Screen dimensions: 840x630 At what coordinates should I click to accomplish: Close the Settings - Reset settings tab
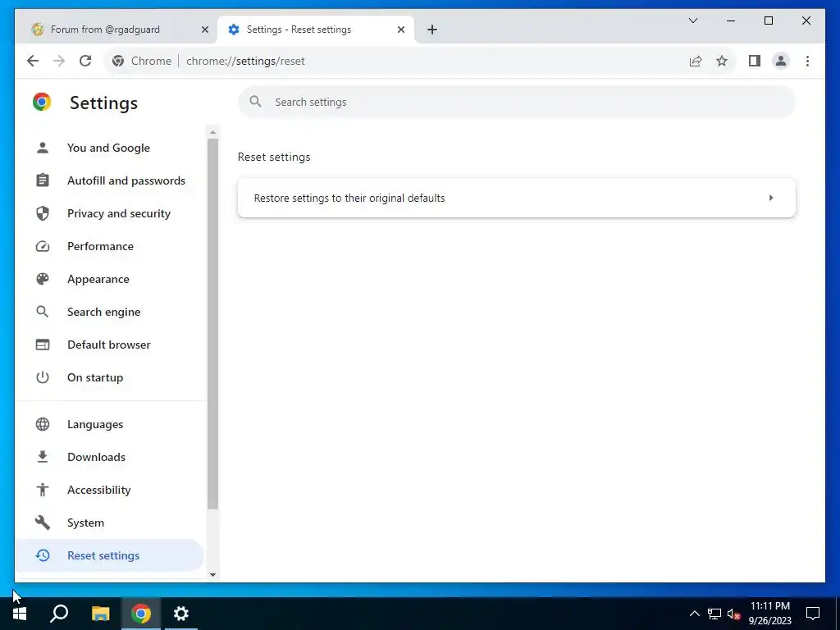[400, 30]
